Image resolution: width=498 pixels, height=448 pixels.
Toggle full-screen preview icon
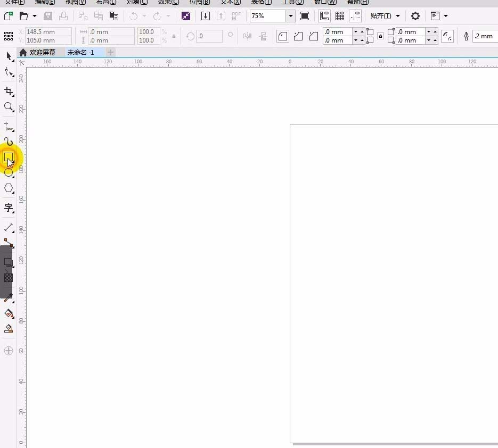click(305, 16)
